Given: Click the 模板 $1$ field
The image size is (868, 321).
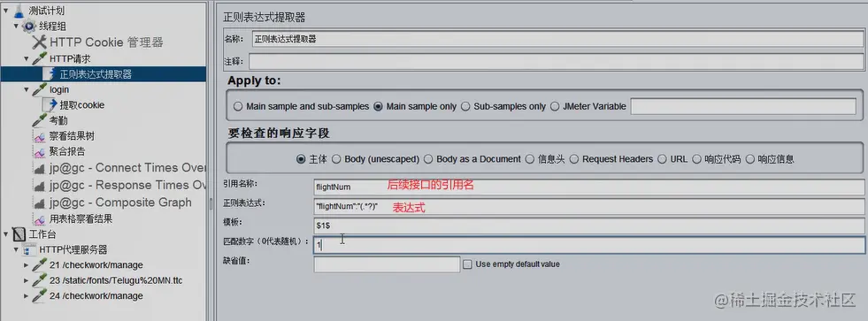Looking at the screenshot, I should (589, 225).
